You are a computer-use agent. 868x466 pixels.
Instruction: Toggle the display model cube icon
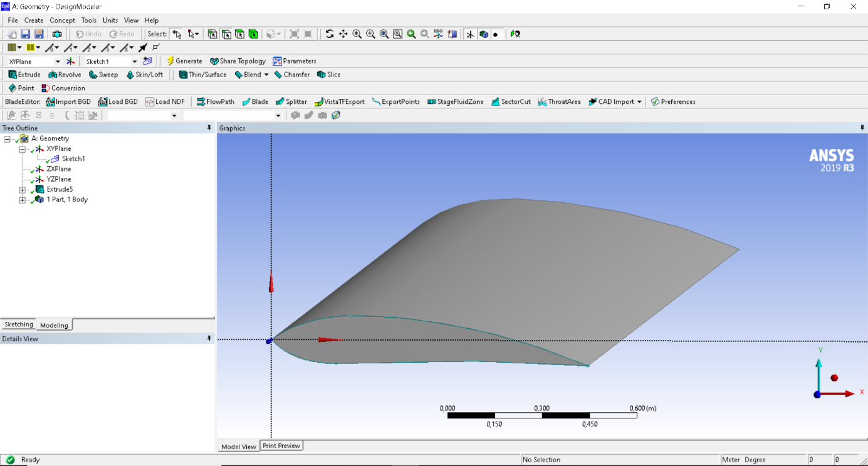(x=484, y=34)
